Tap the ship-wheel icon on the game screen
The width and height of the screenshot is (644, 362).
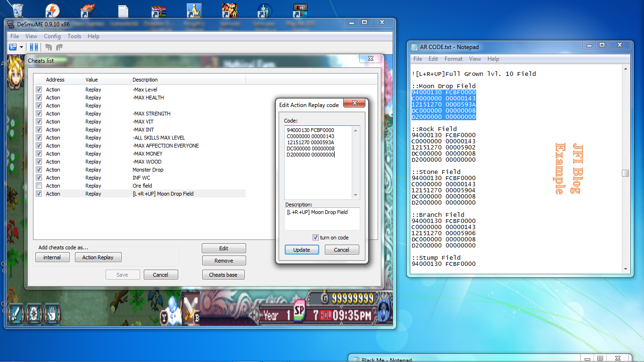coord(35,313)
